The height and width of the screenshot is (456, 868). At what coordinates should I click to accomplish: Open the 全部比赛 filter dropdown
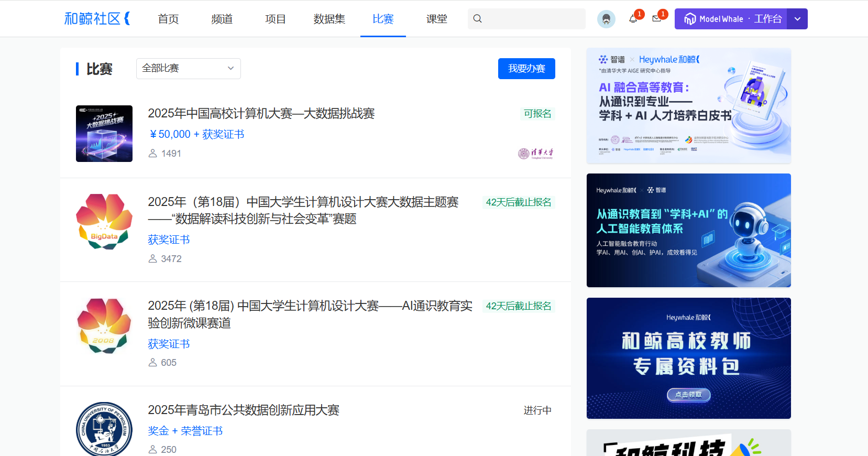point(189,69)
